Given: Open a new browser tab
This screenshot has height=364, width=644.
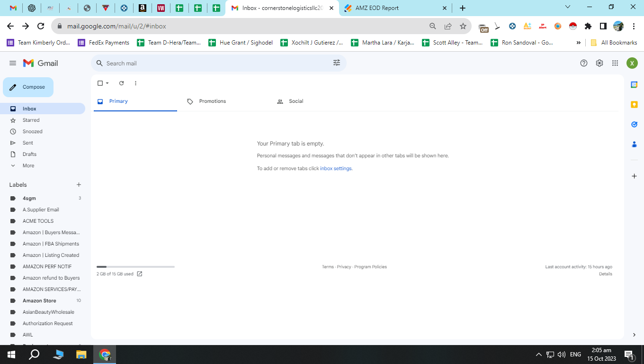Looking at the screenshot, I should tap(463, 8).
